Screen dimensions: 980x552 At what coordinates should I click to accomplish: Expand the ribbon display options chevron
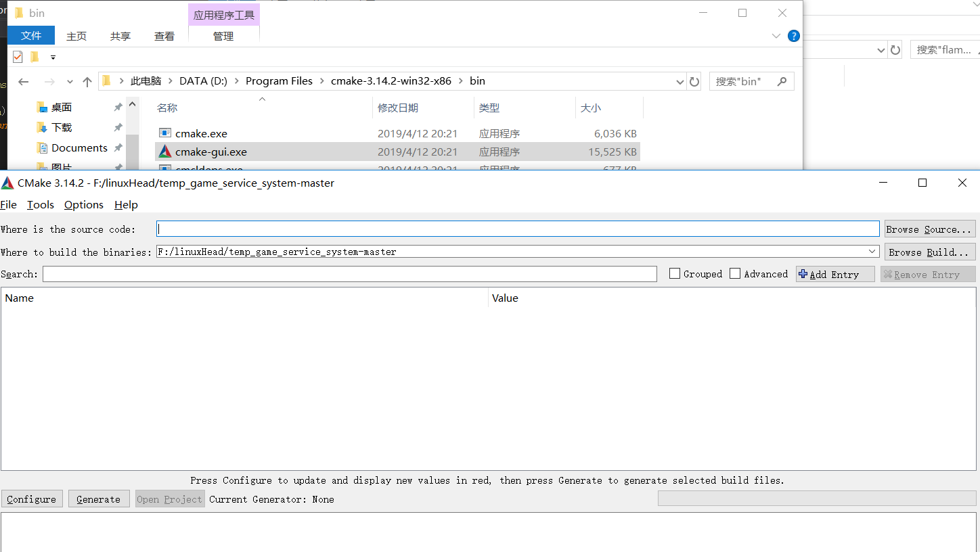(776, 36)
